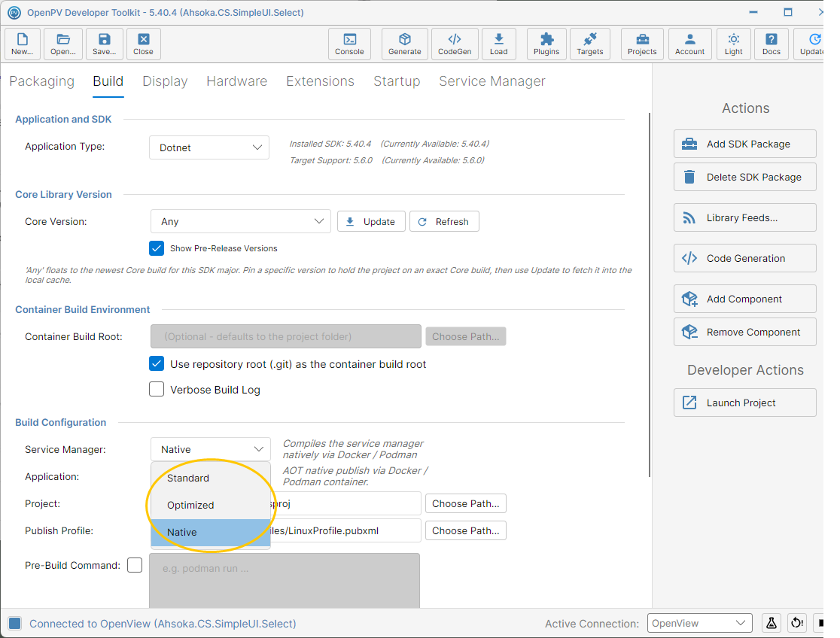Uncheck Use repository root as container build root
Image resolution: width=840 pixels, height=638 pixels.
[x=157, y=363]
